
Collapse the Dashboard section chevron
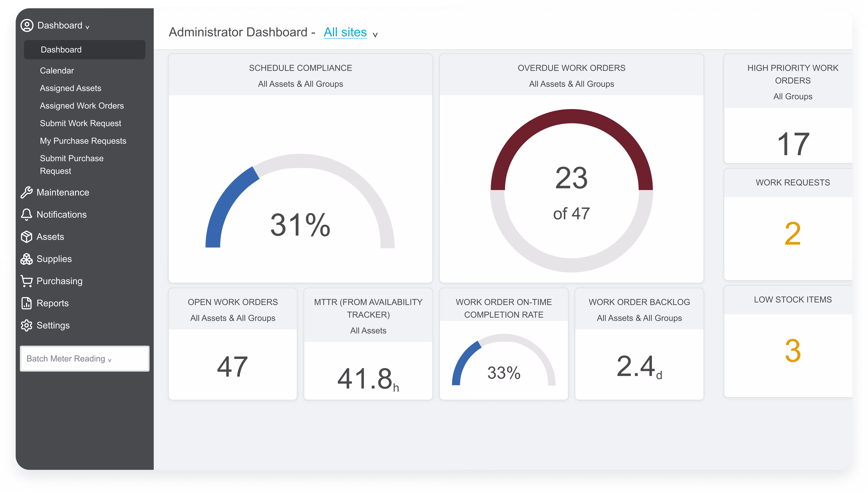pyautogui.click(x=87, y=27)
